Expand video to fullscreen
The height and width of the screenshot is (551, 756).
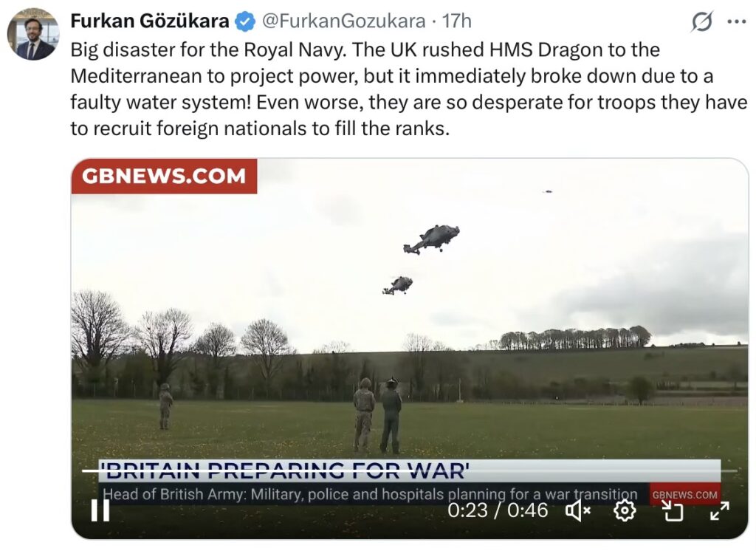pyautogui.click(x=719, y=510)
